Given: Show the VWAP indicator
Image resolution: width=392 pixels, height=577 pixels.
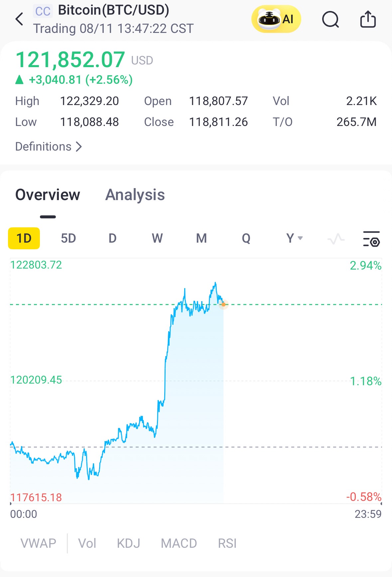Looking at the screenshot, I should coord(38,543).
